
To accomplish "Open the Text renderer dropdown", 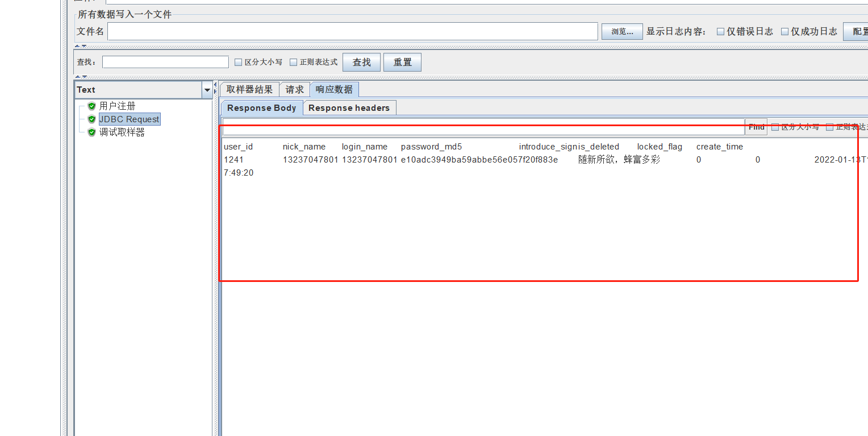I will [207, 90].
